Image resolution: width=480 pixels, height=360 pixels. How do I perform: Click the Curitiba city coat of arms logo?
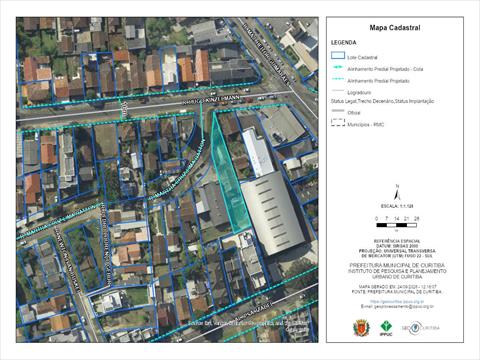pos(362,328)
